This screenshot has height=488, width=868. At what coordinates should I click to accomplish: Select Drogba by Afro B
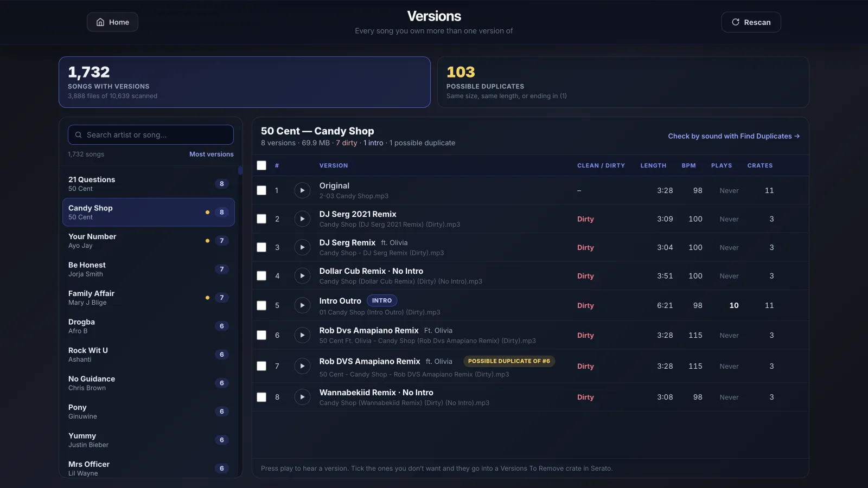coord(149,326)
